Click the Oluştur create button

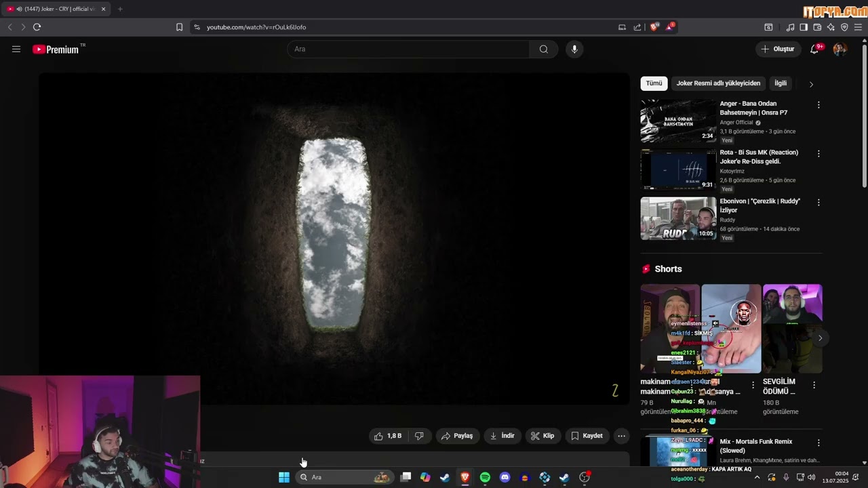(x=778, y=49)
